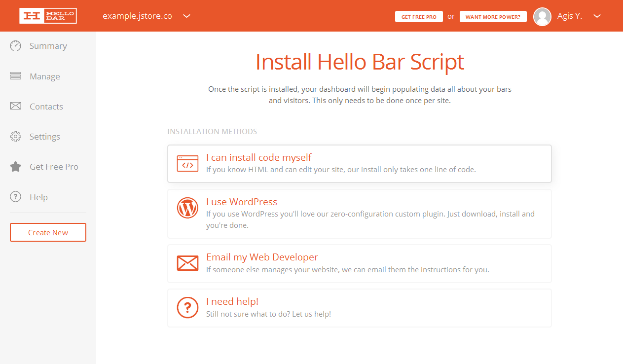Click the GET FREE PRO header button
623x364 pixels.
click(419, 17)
